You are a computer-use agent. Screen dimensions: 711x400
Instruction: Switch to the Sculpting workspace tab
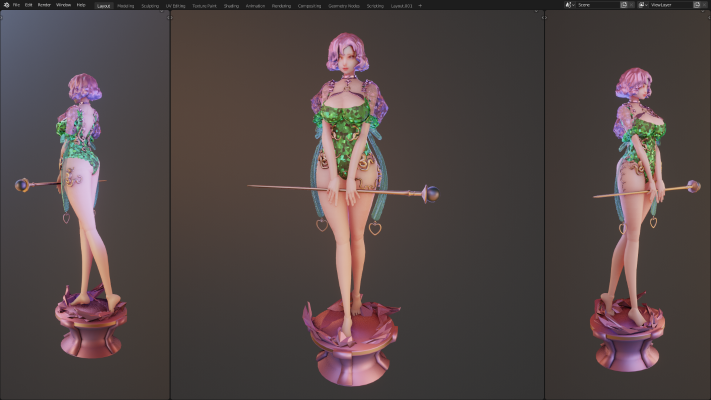(x=150, y=5)
